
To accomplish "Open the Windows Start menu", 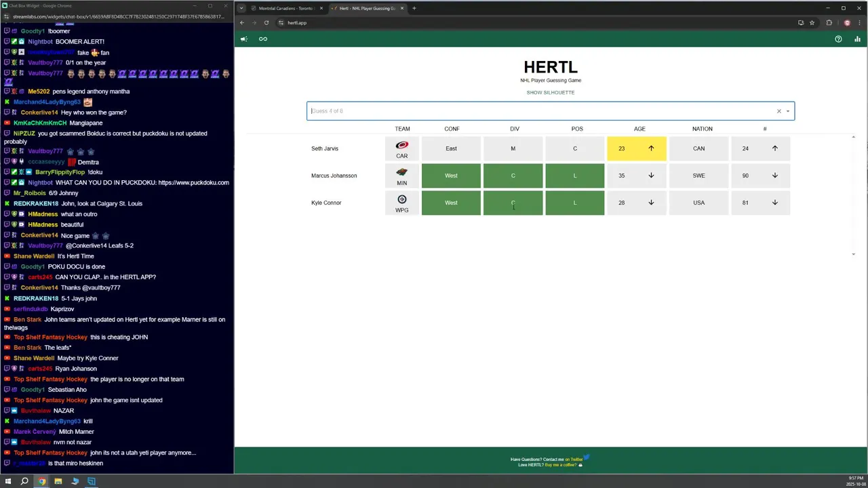I will point(7,481).
